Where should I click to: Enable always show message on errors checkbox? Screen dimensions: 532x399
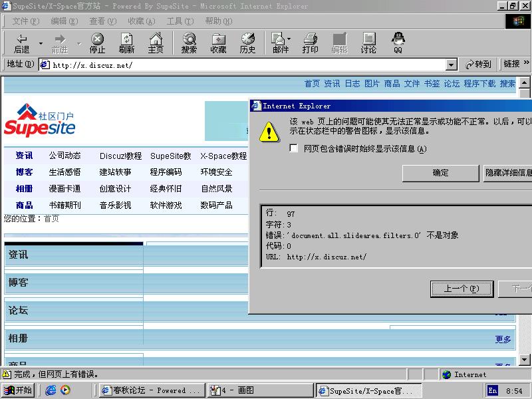tap(294, 148)
